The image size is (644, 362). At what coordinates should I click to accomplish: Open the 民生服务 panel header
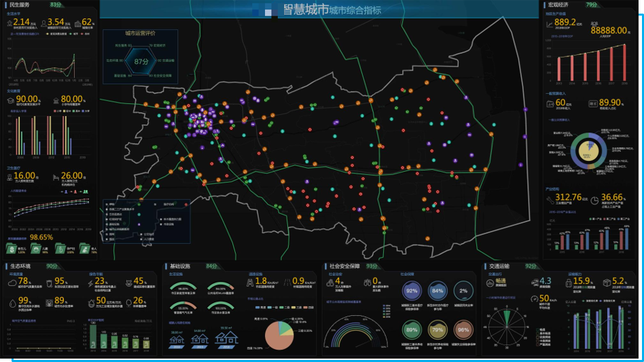(x=19, y=5)
